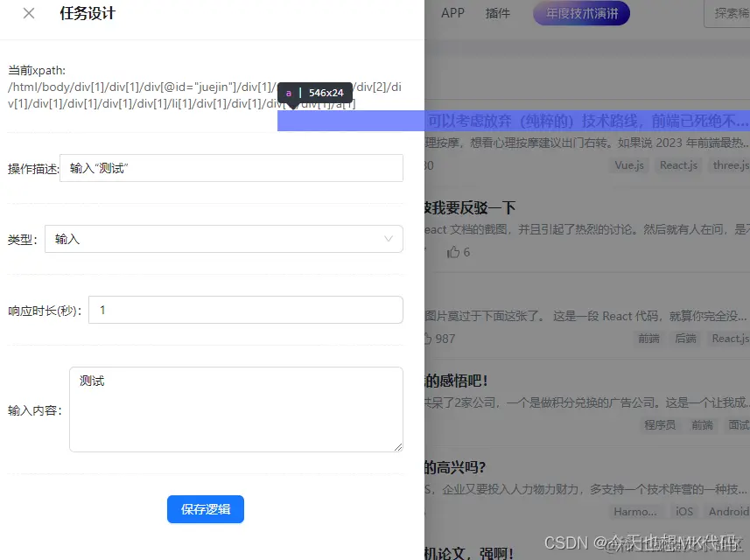Viewport: 750px width, 560px height.
Task: Open the iOS tag link
Action: pyautogui.click(x=683, y=512)
